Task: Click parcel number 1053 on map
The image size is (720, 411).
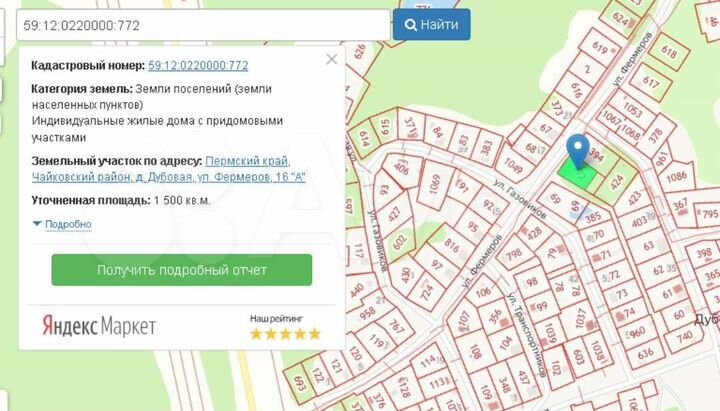Action: tap(632, 108)
